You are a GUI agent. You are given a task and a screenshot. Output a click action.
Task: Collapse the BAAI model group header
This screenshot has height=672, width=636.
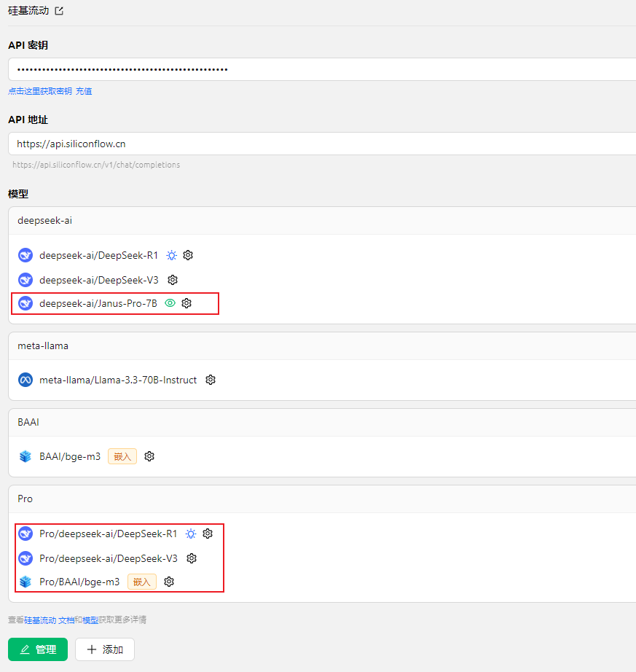(x=322, y=423)
